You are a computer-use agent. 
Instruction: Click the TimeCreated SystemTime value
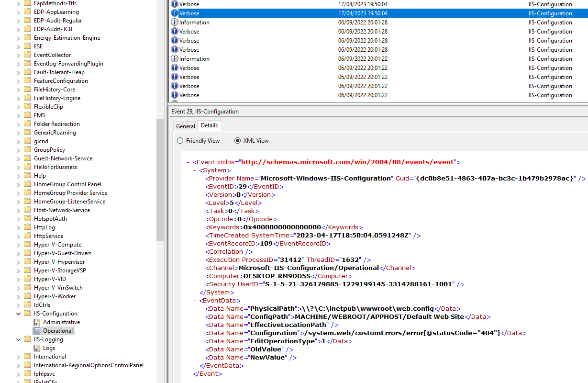tap(354, 236)
